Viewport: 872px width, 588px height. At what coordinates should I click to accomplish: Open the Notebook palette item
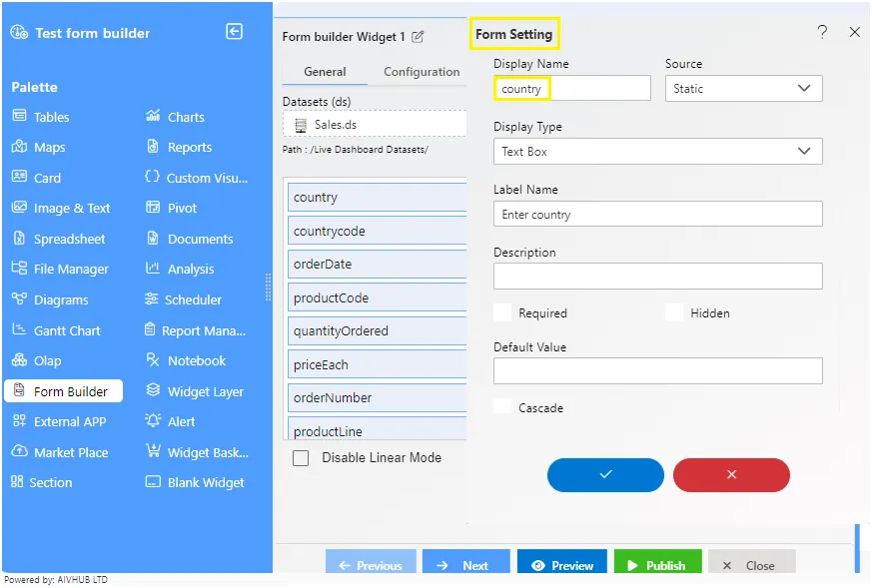tap(186, 360)
